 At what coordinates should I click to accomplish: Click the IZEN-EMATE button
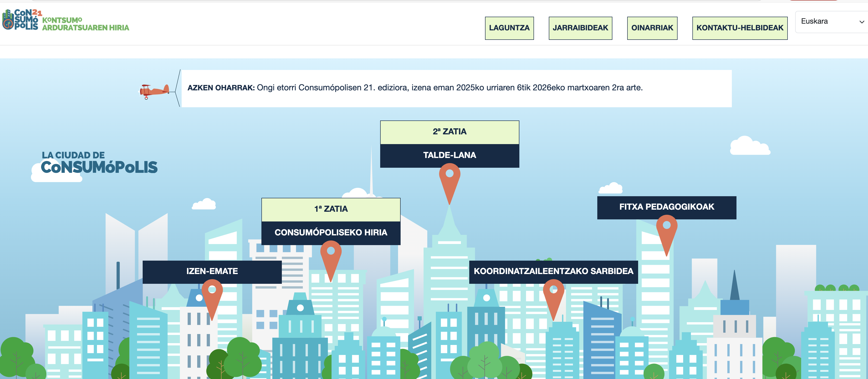pyautogui.click(x=212, y=271)
